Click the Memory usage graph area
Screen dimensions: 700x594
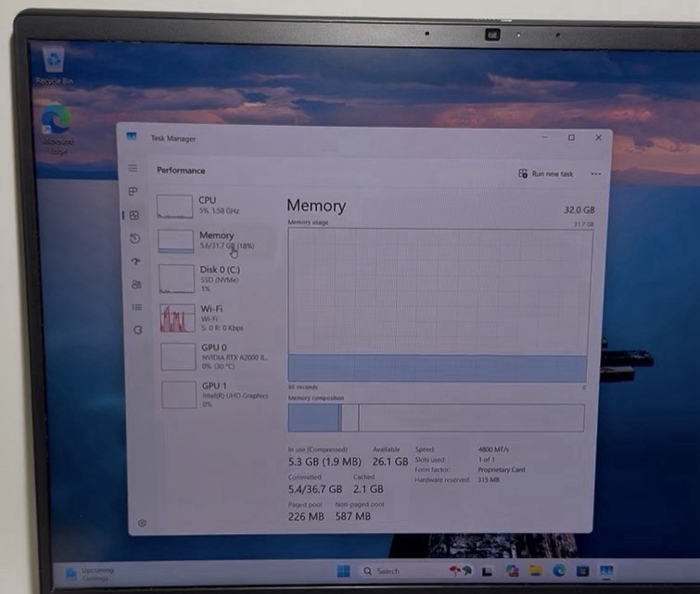(440, 305)
